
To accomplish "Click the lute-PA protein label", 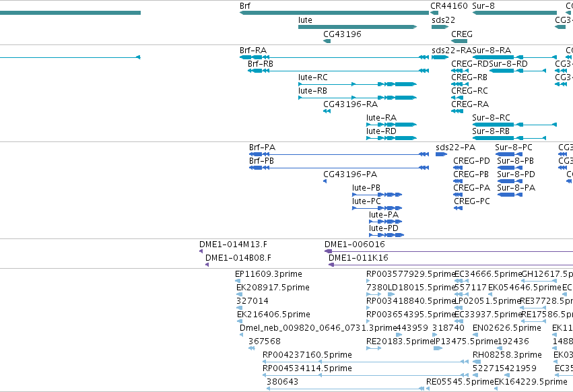I will pyautogui.click(x=384, y=215).
